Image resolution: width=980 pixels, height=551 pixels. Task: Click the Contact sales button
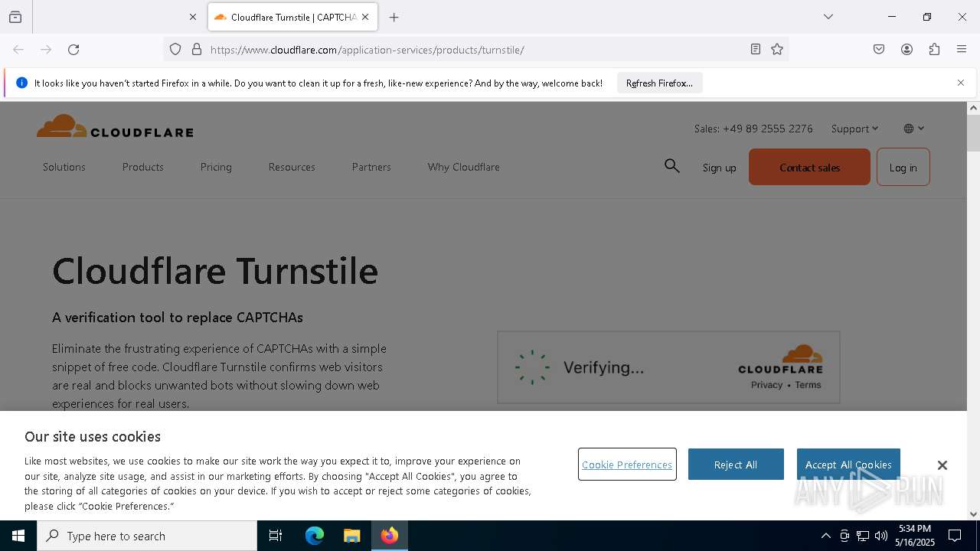tap(809, 167)
